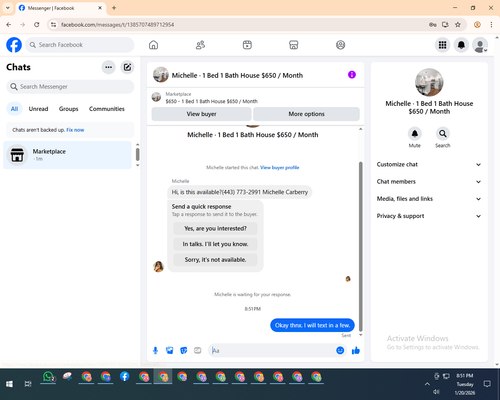Image resolution: width=500 pixels, height=400 pixels.
Task: Click the More options button
Action: [x=306, y=114]
